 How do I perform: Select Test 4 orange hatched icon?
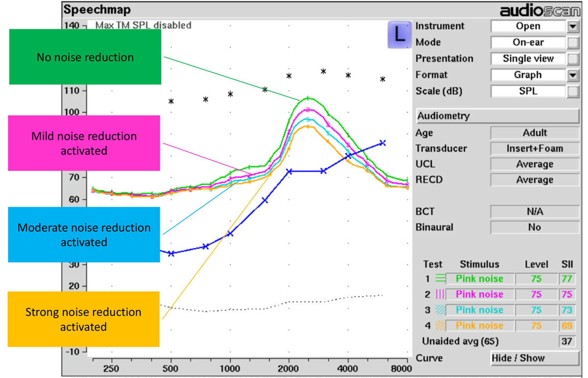[441, 326]
